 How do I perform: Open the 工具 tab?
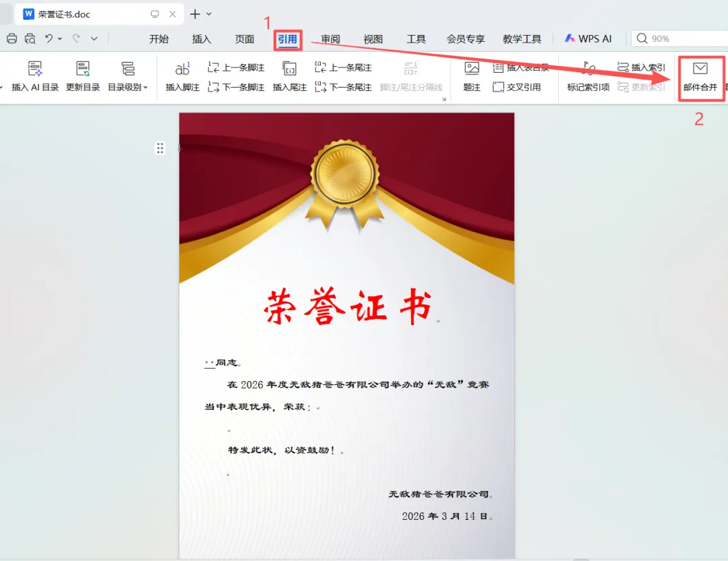416,39
